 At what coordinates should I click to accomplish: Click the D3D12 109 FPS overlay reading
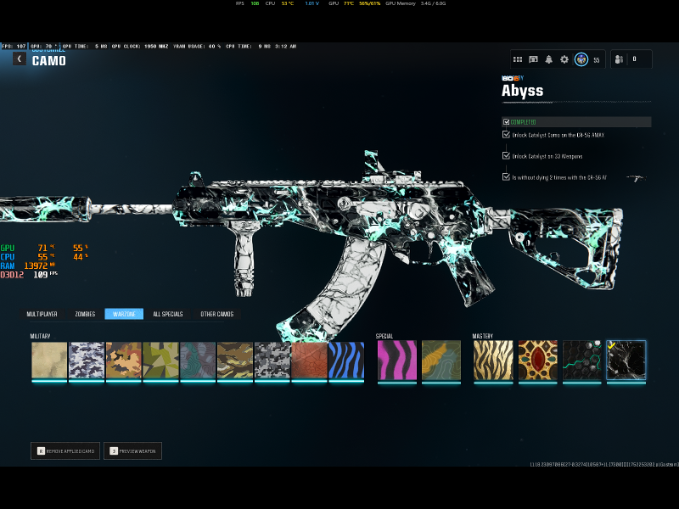29,275
